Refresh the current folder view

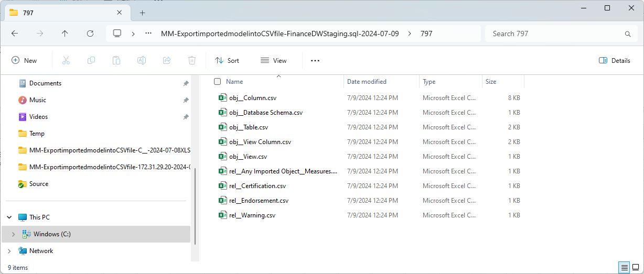pyautogui.click(x=90, y=34)
